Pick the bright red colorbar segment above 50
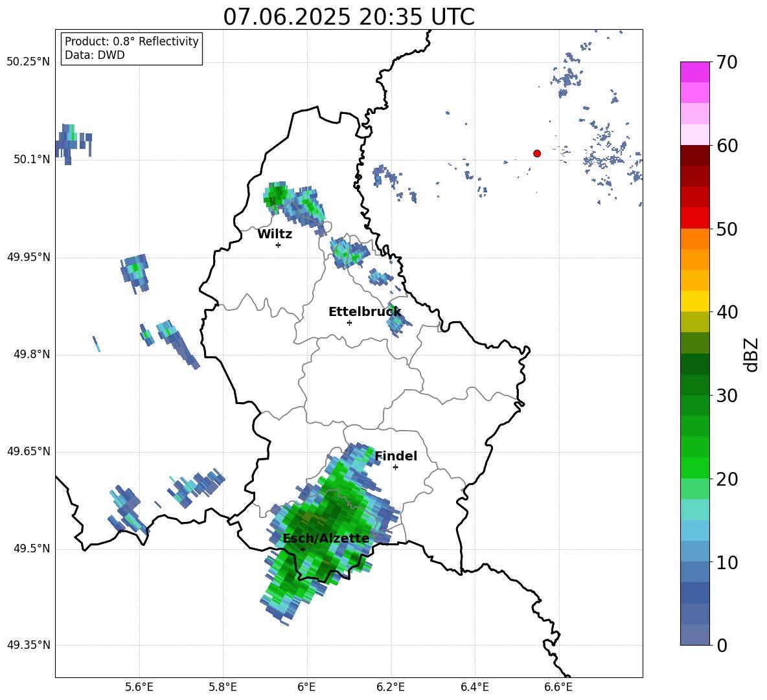767x700 pixels. (695, 218)
